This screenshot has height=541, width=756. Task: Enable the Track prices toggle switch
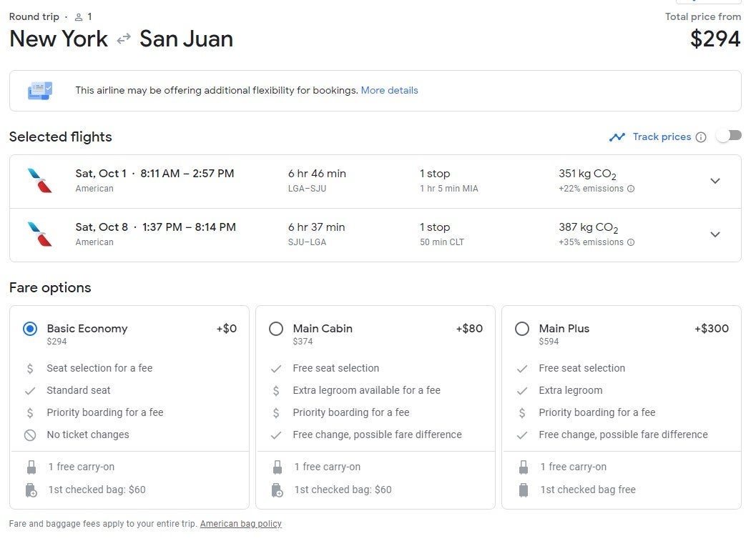[729, 136]
